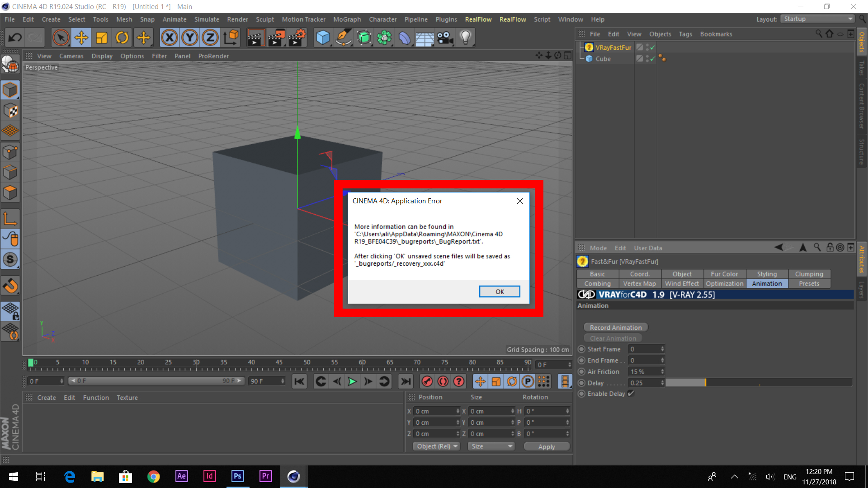
Task: Click Delay parameter radio circle
Action: pos(582,383)
